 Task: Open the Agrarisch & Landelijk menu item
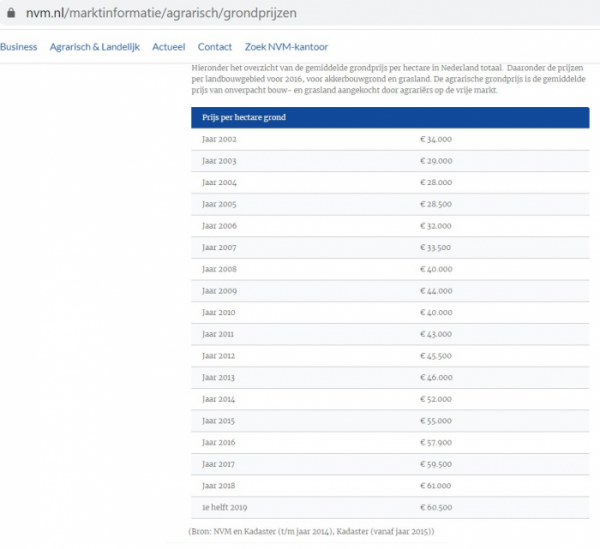click(95, 47)
